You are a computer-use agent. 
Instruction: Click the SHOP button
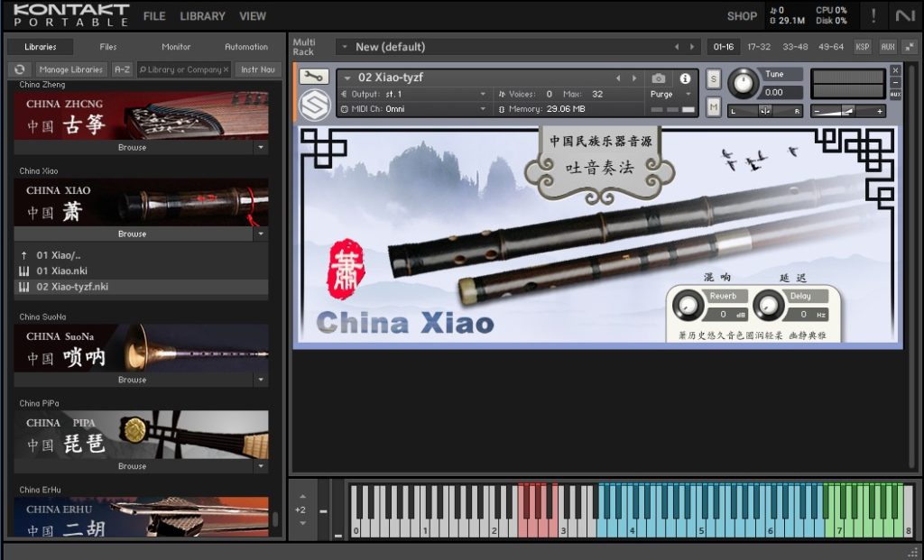[x=742, y=16]
